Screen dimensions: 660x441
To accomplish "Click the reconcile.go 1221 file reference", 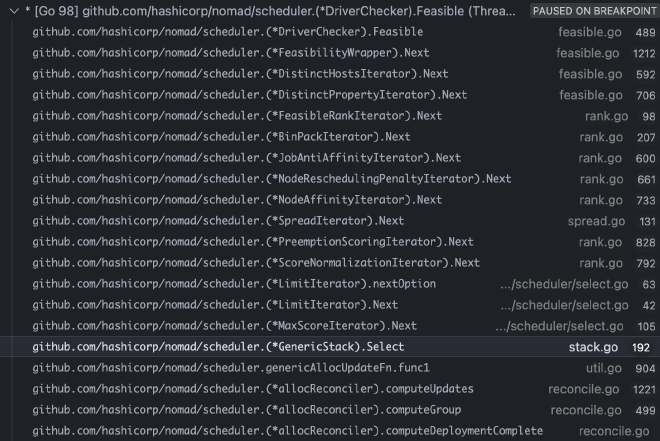I will (601, 390).
